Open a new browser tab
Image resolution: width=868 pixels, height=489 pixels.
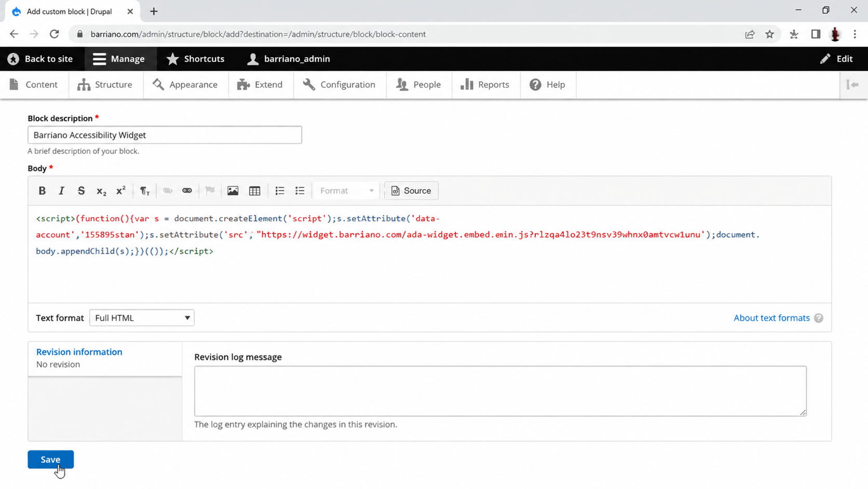(154, 11)
